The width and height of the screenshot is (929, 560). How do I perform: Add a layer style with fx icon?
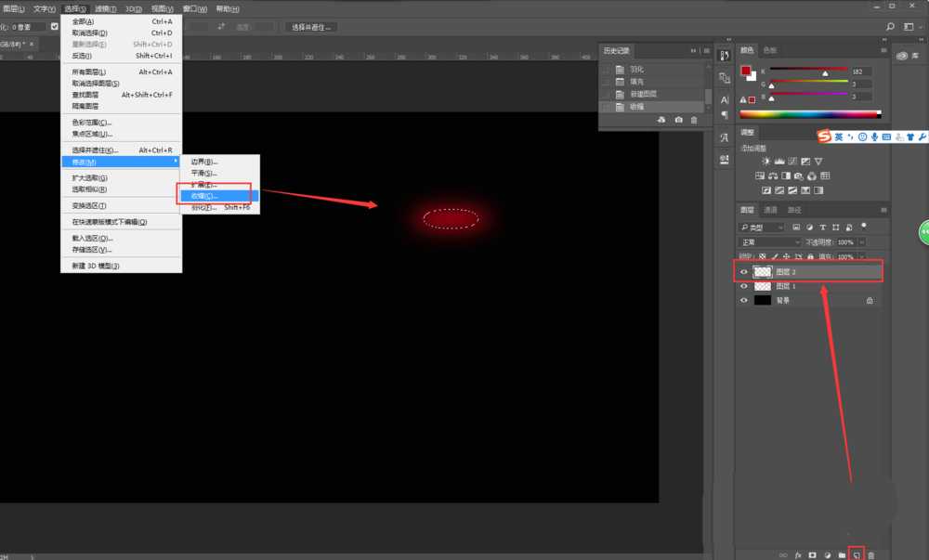click(x=797, y=554)
